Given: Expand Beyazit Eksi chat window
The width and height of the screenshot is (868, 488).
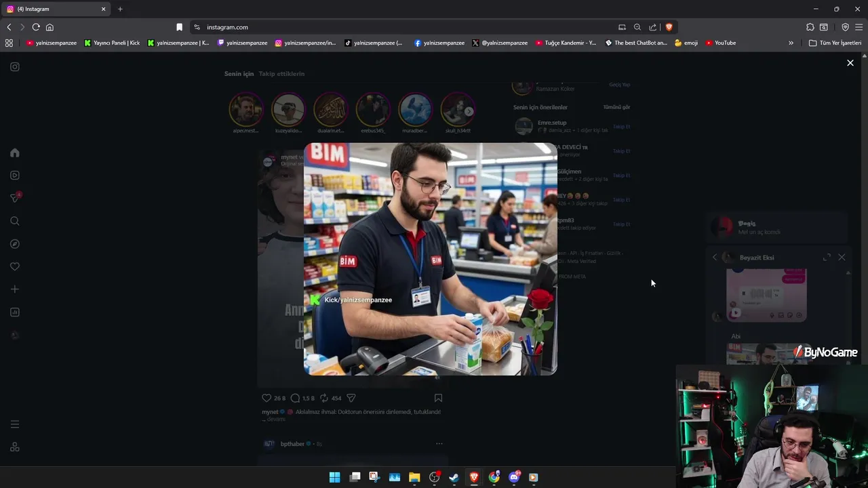Looking at the screenshot, I should click(827, 258).
